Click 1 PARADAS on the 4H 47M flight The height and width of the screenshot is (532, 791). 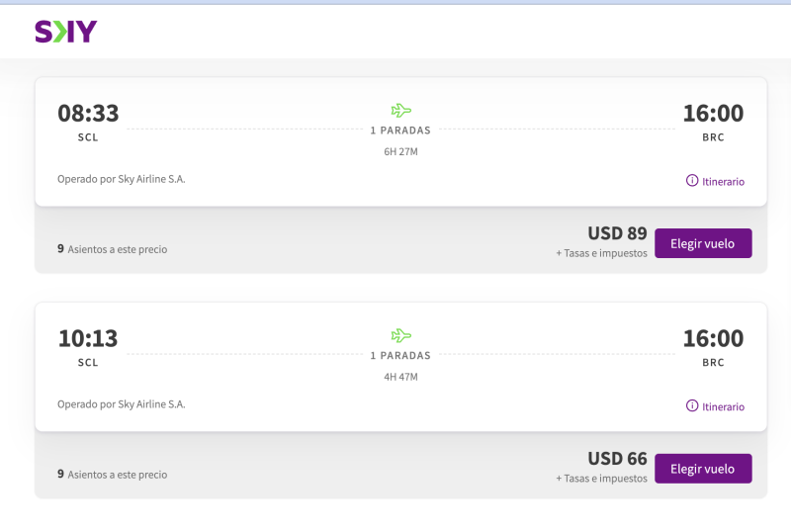pos(400,356)
